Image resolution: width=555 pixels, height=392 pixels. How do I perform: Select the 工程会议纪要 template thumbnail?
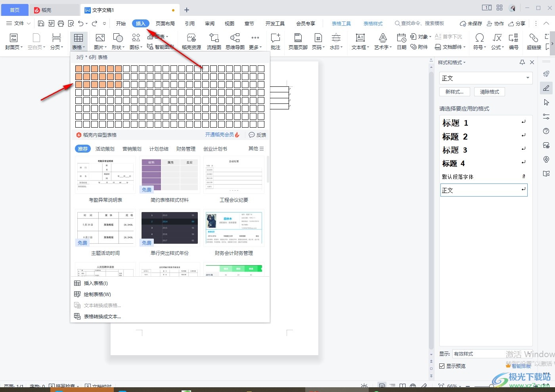234,175
